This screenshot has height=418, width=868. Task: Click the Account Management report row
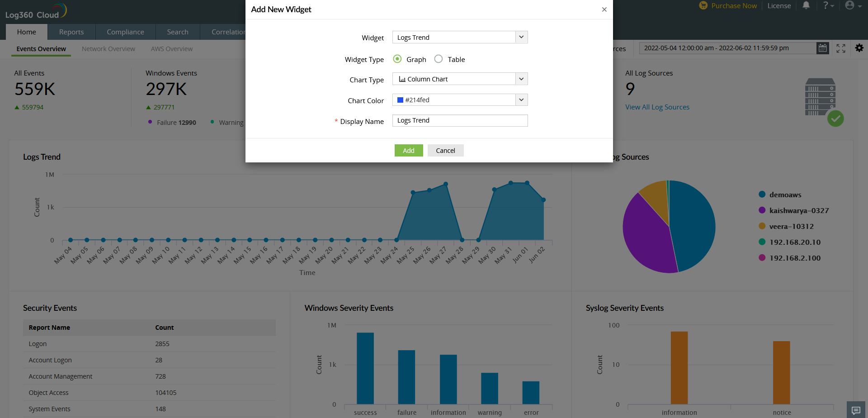click(149, 376)
